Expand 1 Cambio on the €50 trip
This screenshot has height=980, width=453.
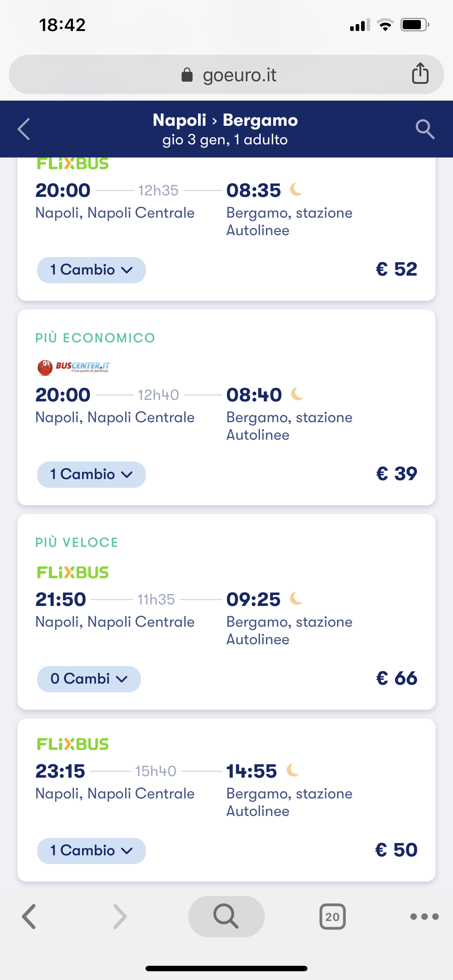coord(91,851)
